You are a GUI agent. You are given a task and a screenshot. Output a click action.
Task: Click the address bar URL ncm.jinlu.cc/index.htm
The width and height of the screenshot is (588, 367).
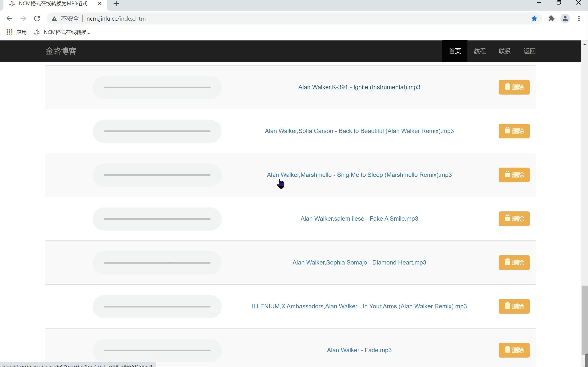click(116, 19)
